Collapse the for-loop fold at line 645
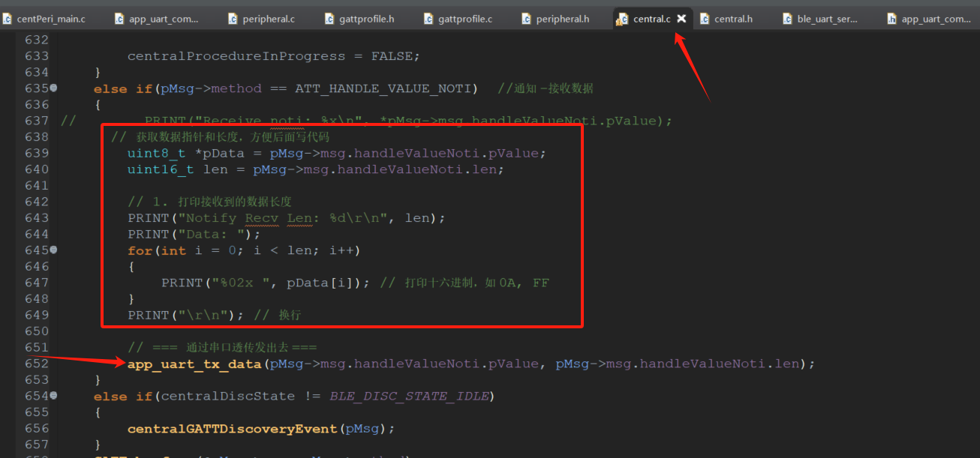 click(53, 250)
